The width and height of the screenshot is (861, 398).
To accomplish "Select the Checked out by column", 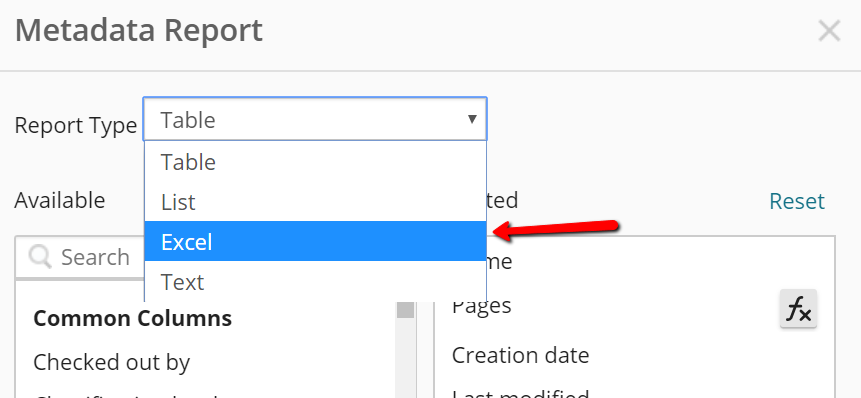I will tap(111, 362).
